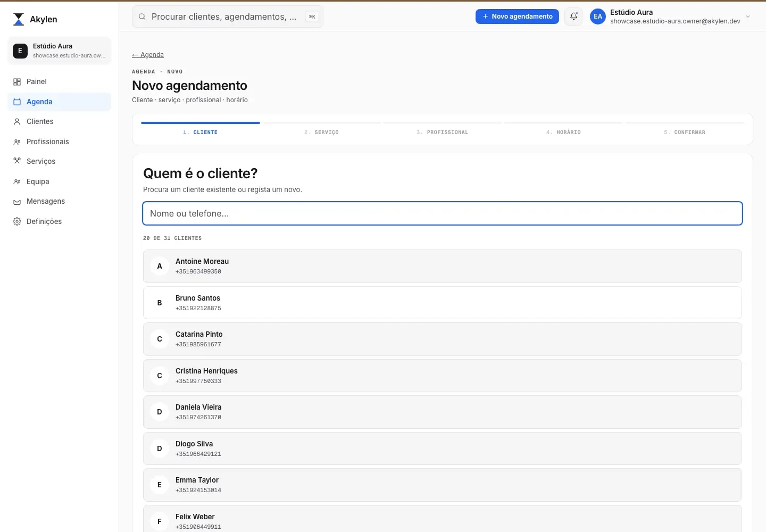Click Emma Taylor's E avatar

[160, 485]
